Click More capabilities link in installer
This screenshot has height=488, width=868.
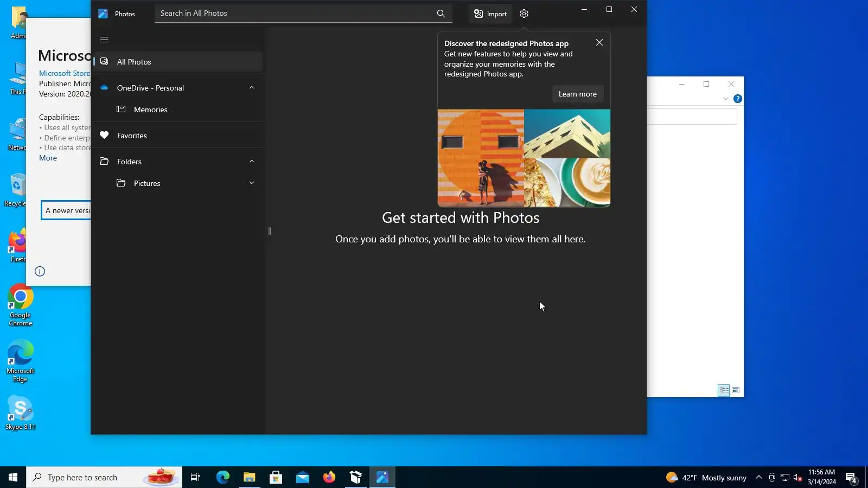(x=48, y=158)
